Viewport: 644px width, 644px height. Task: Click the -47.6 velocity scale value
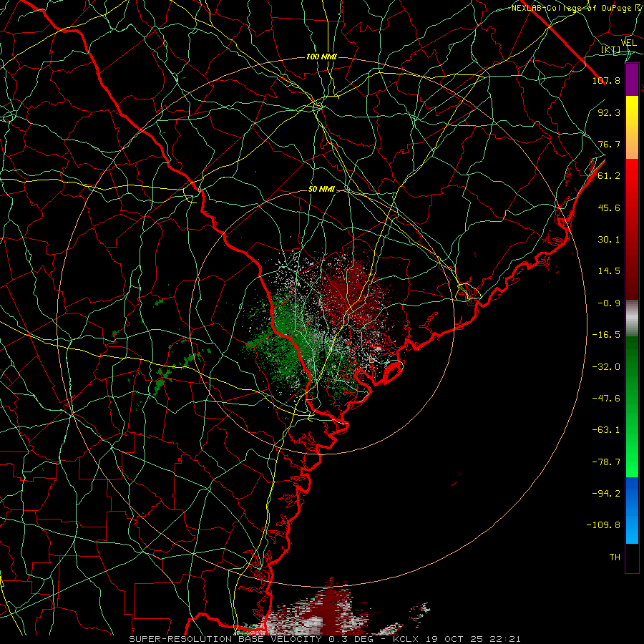(606, 399)
